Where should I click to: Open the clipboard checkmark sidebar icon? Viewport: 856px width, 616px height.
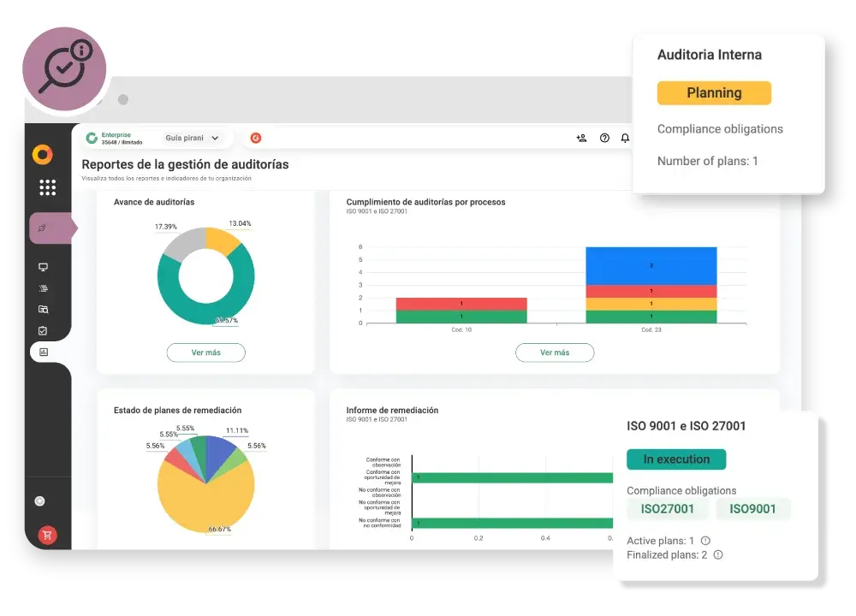coord(43,330)
